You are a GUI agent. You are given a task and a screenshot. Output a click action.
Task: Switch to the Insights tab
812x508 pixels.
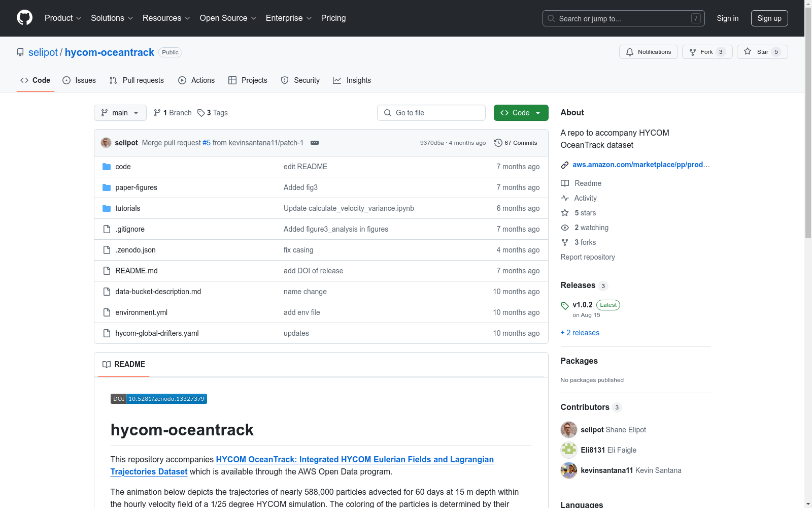(352, 80)
